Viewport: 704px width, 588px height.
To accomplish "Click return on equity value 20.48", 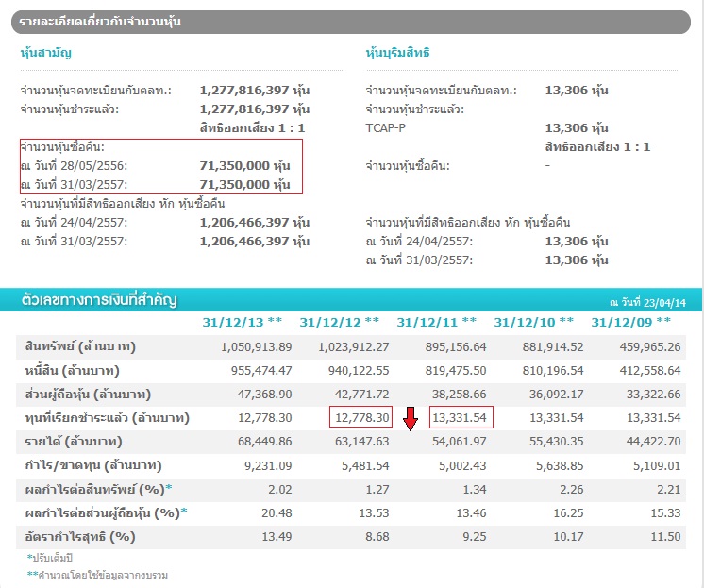I will pos(277,513).
